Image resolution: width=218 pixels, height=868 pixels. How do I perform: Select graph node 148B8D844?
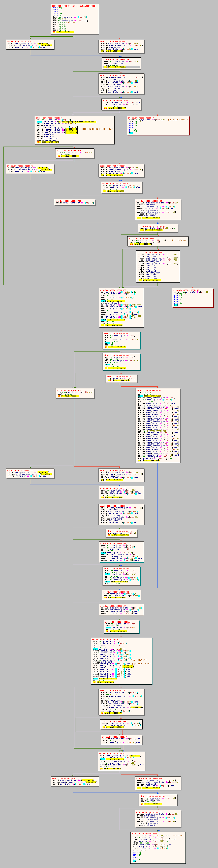(x=121, y=552)
